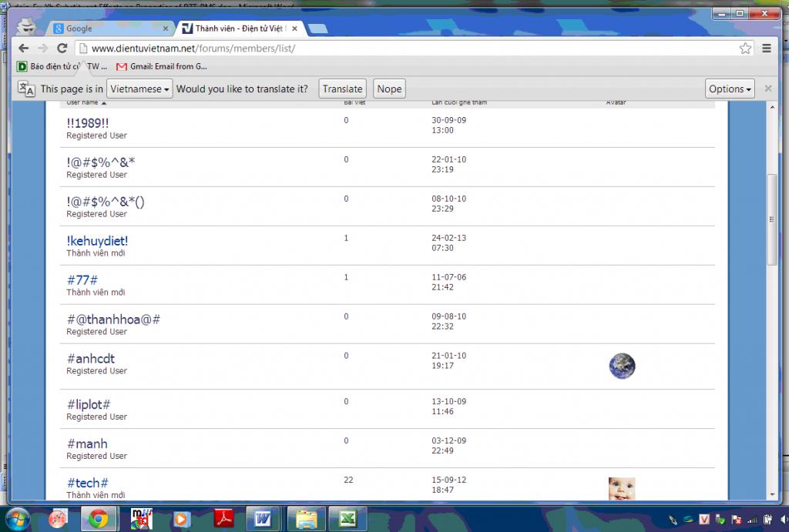Screen dimensions: 789x532
Task: Open member profile #tech#
Action: (88, 483)
